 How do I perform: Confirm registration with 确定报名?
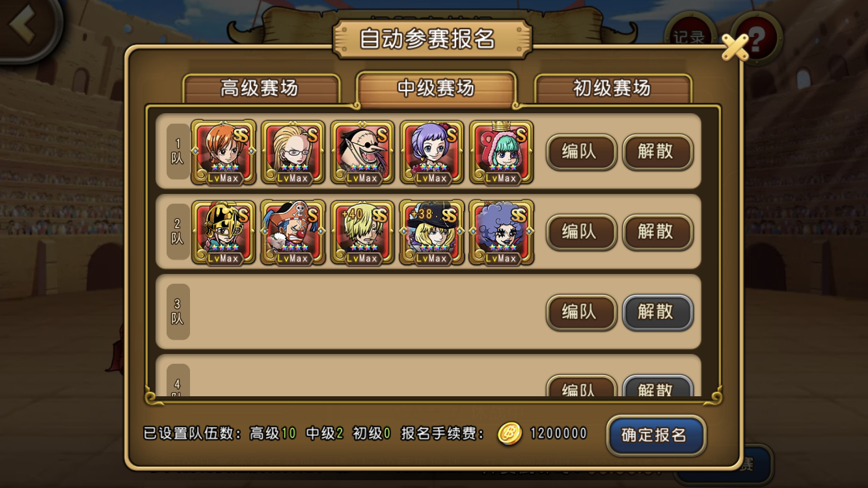656,435
